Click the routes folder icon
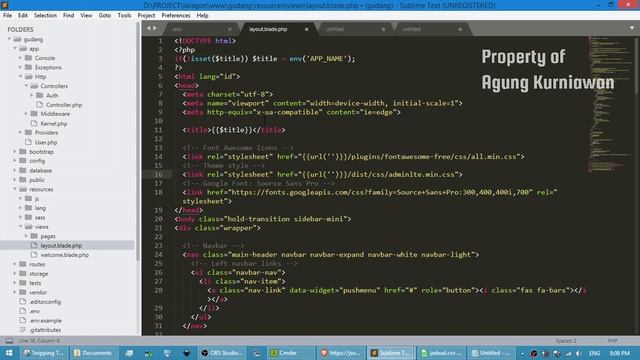640x360 pixels. pyautogui.click(x=23, y=264)
